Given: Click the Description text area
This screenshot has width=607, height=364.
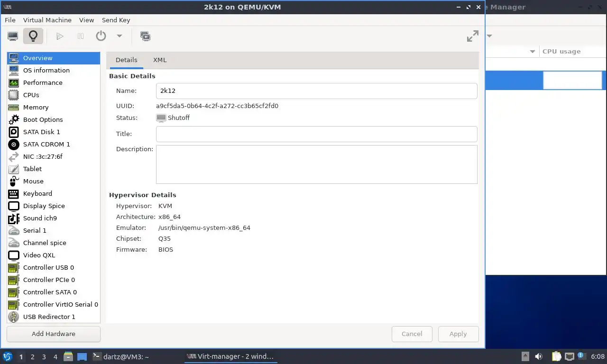Looking at the screenshot, I should [316, 164].
